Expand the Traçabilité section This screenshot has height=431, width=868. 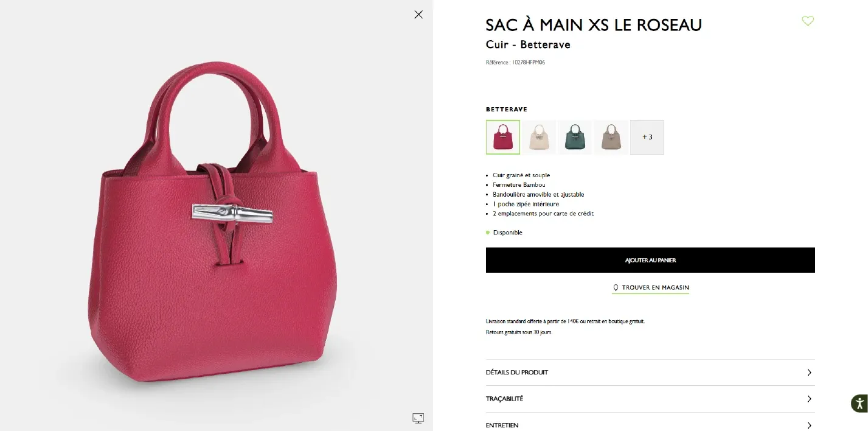click(650, 399)
